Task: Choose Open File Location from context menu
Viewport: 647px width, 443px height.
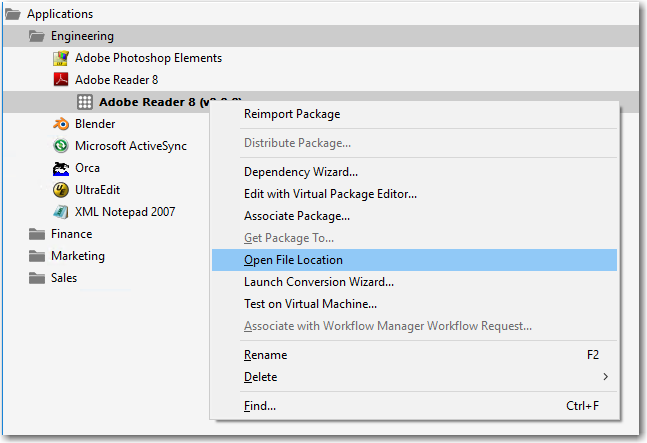Action: click(x=293, y=260)
